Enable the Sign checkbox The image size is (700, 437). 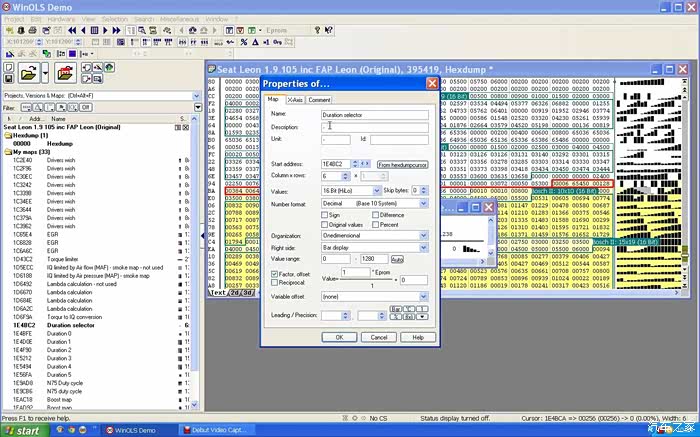[x=324, y=215]
